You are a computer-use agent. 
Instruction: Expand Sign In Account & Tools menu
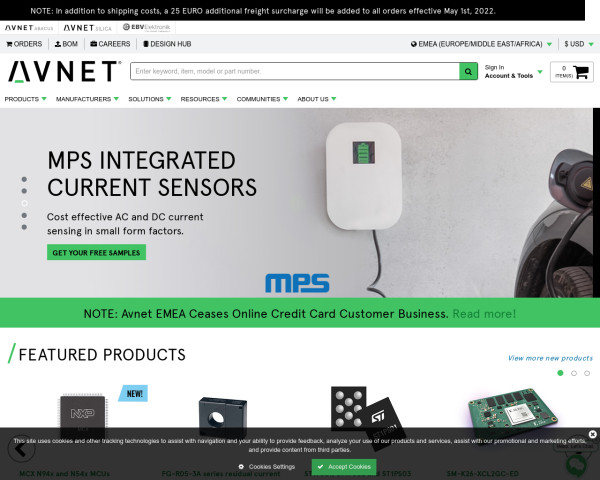514,72
